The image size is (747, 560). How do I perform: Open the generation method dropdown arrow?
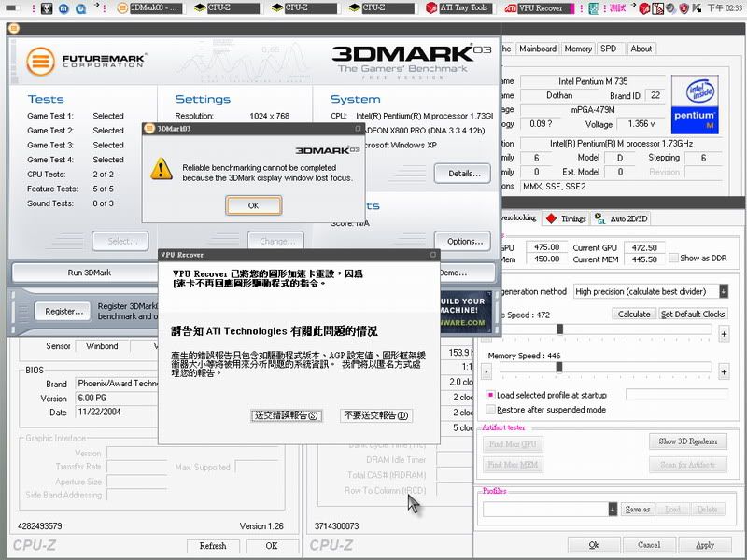coord(723,291)
